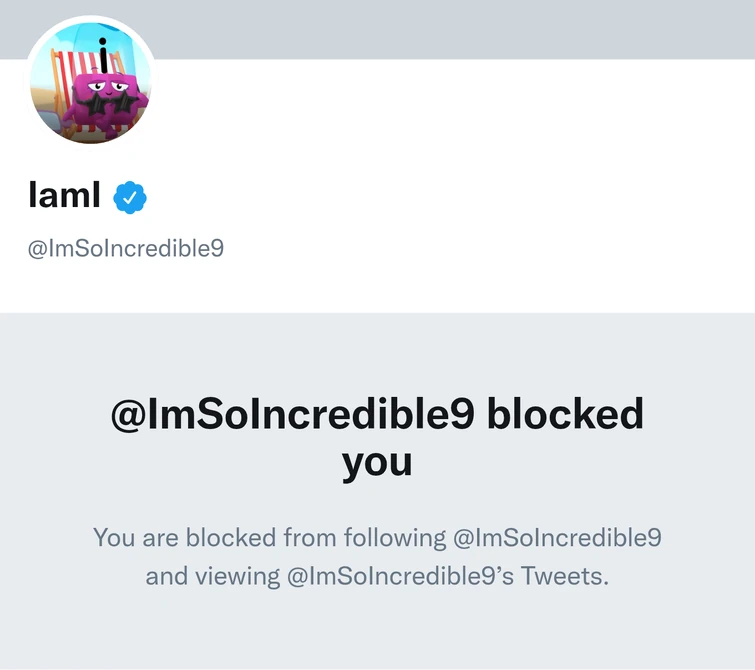Image resolution: width=755 pixels, height=670 pixels.
Task: Click the gray header banner strip
Action: [x=450, y=28]
